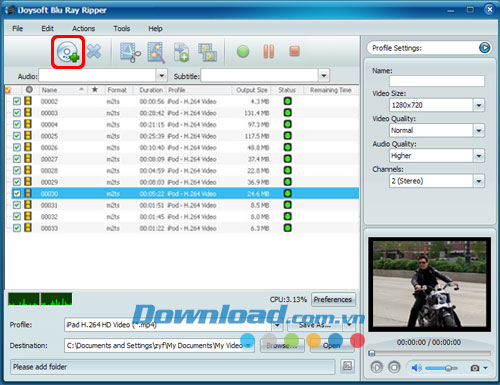Sort by the Name column header
This screenshot has height=385, width=500.
pyautogui.click(x=62, y=90)
